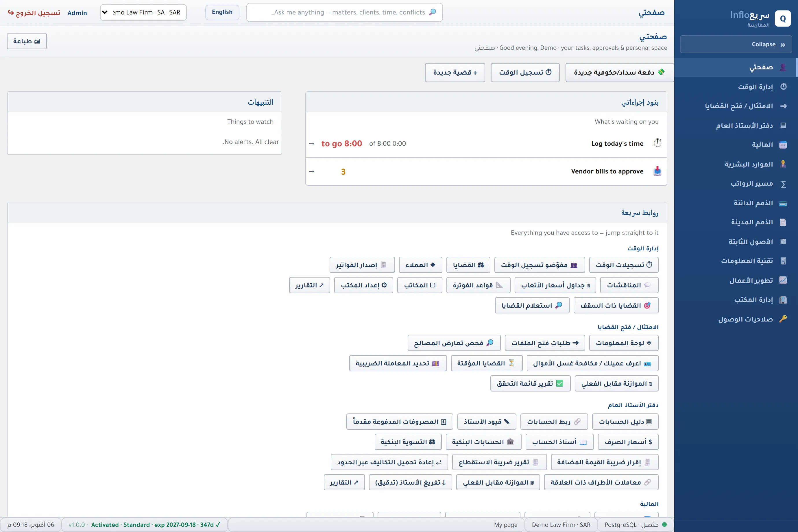Click the تسجيل الوقت quick action button
The image size is (798, 532).
point(525,72)
